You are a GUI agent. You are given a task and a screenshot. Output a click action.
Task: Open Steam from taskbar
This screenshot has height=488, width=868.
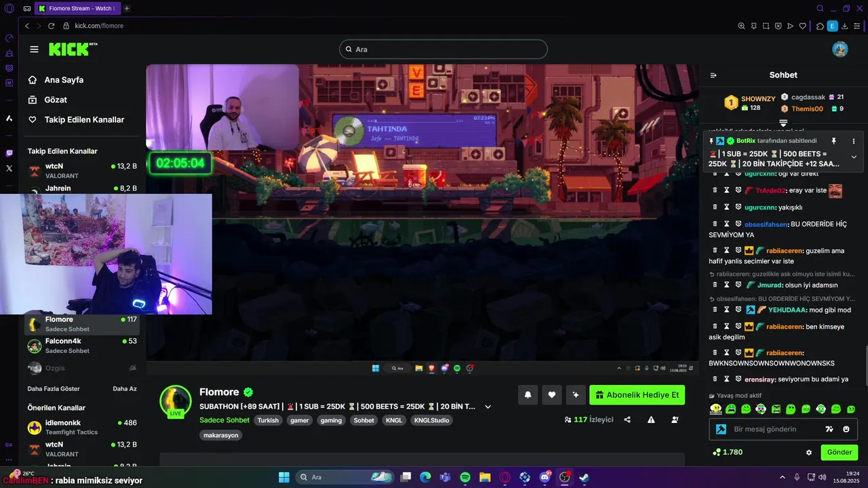[584, 477]
